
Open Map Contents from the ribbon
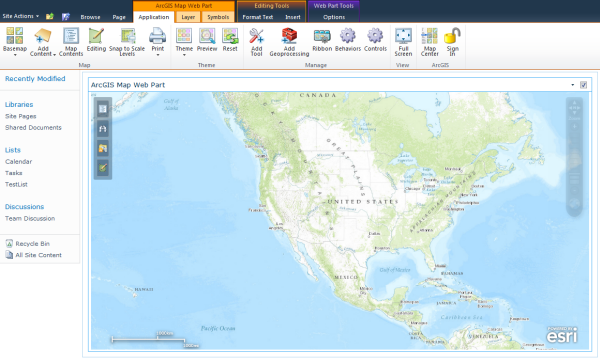point(71,41)
